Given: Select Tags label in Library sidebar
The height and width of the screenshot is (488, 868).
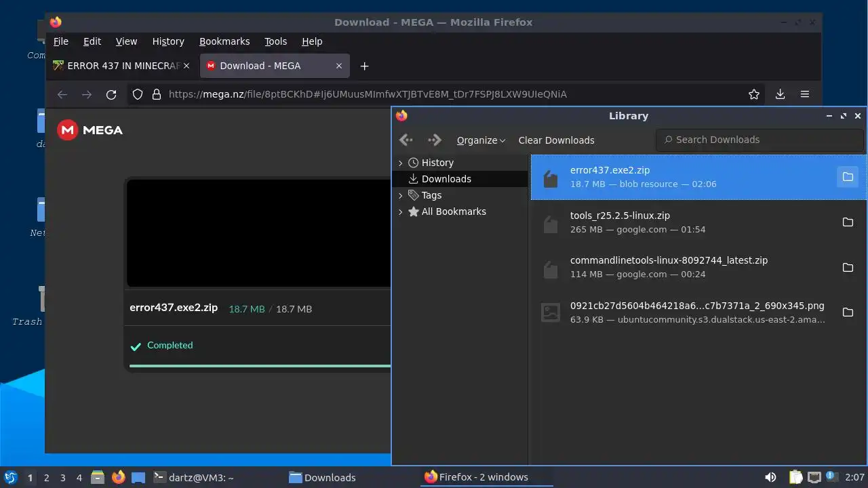Looking at the screenshot, I should tap(431, 195).
